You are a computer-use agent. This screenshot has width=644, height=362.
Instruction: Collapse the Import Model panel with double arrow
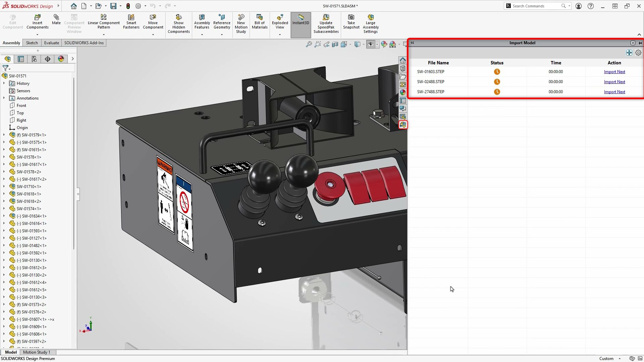(x=413, y=43)
